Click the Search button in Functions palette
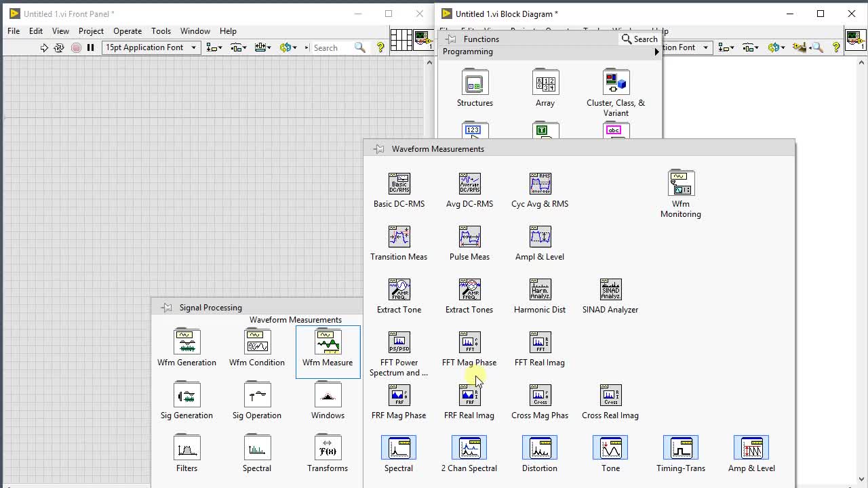 click(639, 39)
